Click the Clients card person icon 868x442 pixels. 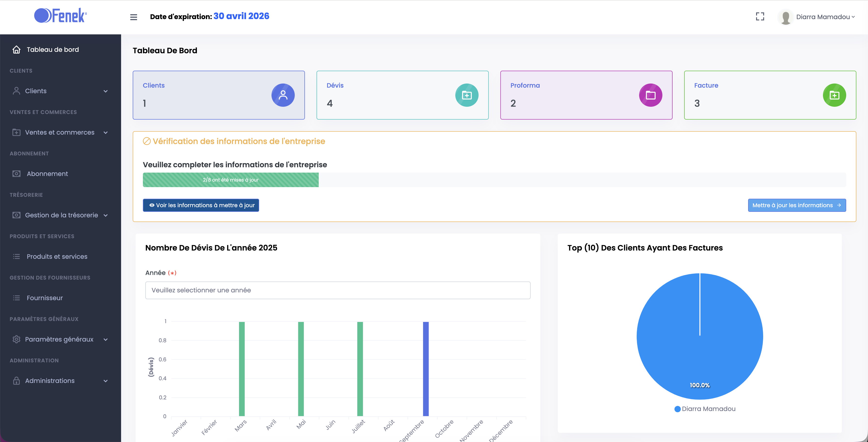pos(283,95)
